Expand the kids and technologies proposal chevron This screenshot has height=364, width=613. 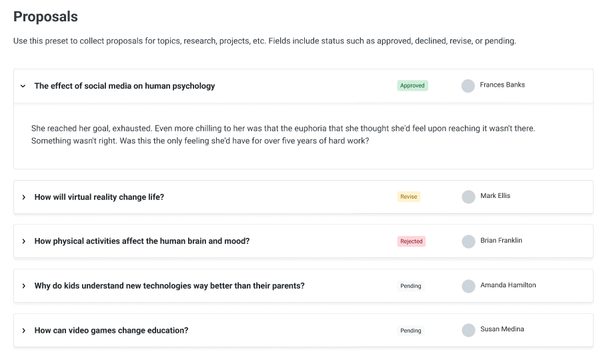(x=24, y=286)
